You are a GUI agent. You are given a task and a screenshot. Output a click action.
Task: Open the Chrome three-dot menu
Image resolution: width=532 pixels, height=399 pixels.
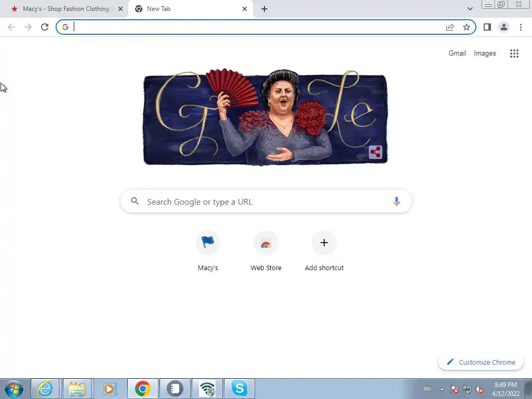point(521,27)
